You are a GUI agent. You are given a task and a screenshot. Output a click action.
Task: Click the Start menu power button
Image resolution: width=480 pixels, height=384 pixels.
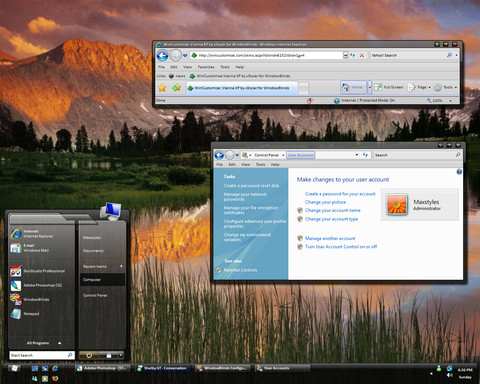(89, 355)
